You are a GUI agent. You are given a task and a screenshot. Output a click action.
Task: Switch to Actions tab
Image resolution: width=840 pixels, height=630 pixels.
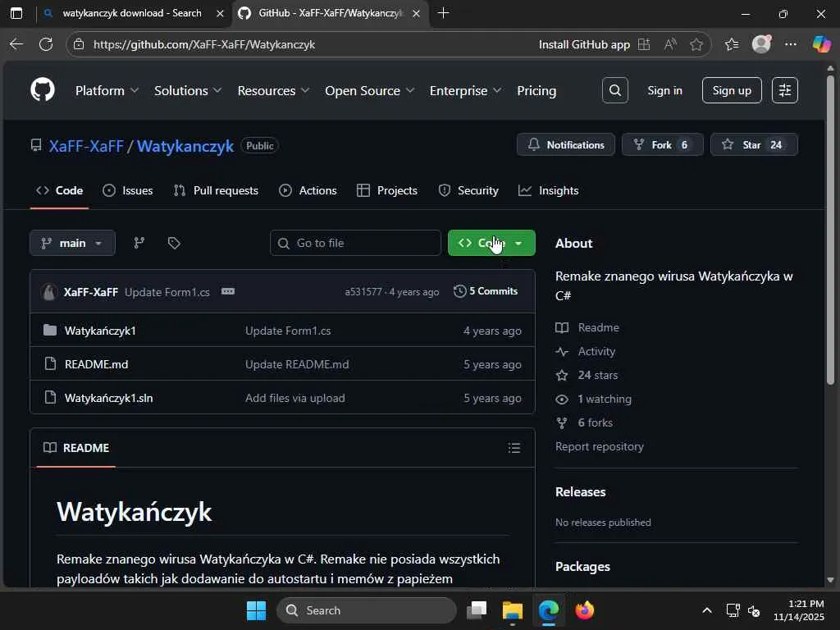click(x=308, y=190)
